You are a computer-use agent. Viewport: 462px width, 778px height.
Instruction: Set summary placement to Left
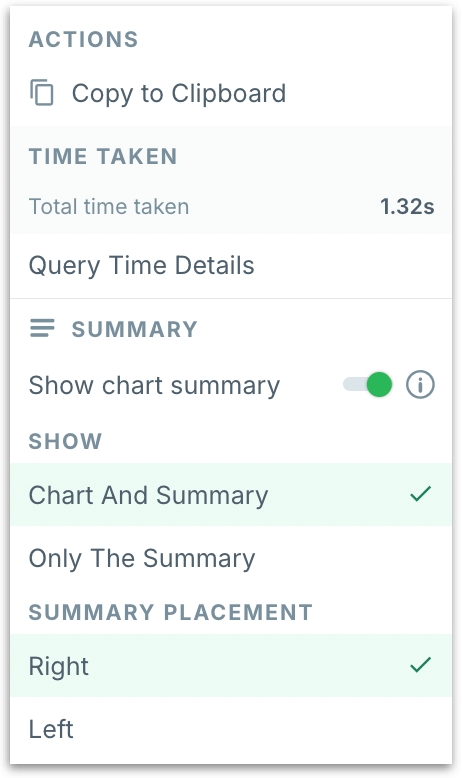(x=231, y=729)
